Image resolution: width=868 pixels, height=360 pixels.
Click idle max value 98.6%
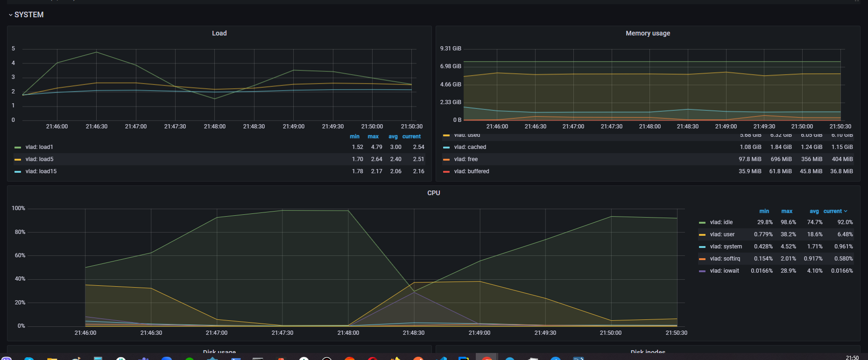(x=788, y=222)
